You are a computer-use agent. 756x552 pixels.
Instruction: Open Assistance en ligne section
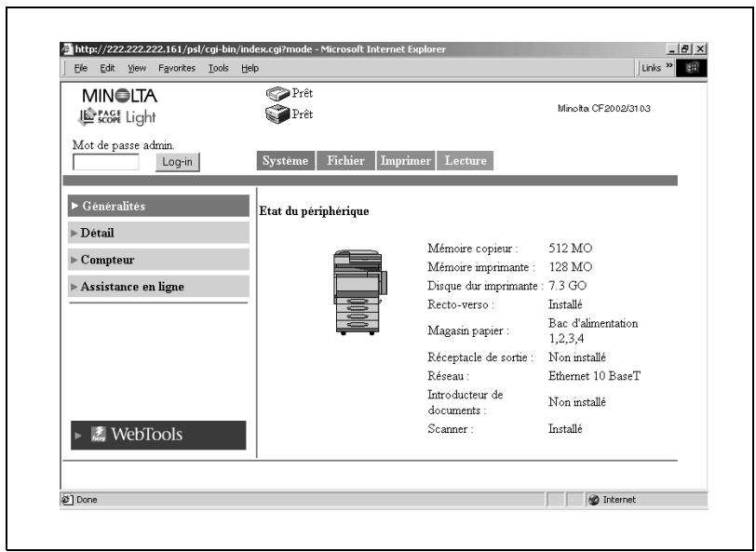[x=158, y=287]
